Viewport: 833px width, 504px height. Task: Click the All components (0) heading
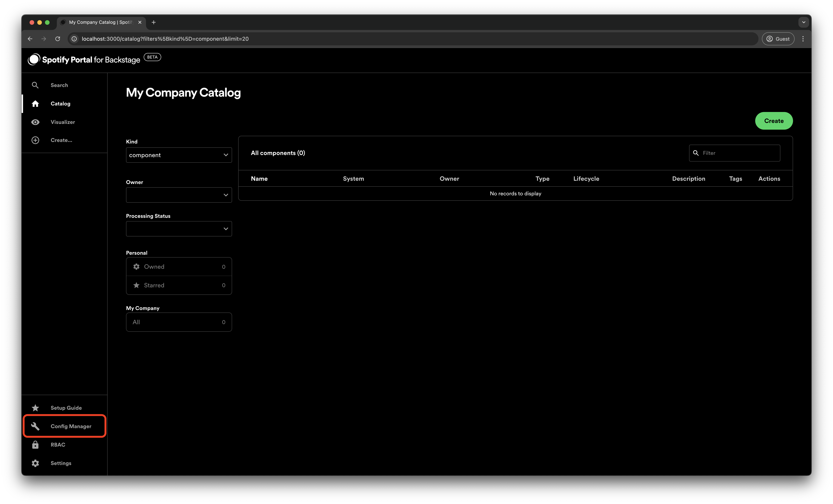click(278, 153)
